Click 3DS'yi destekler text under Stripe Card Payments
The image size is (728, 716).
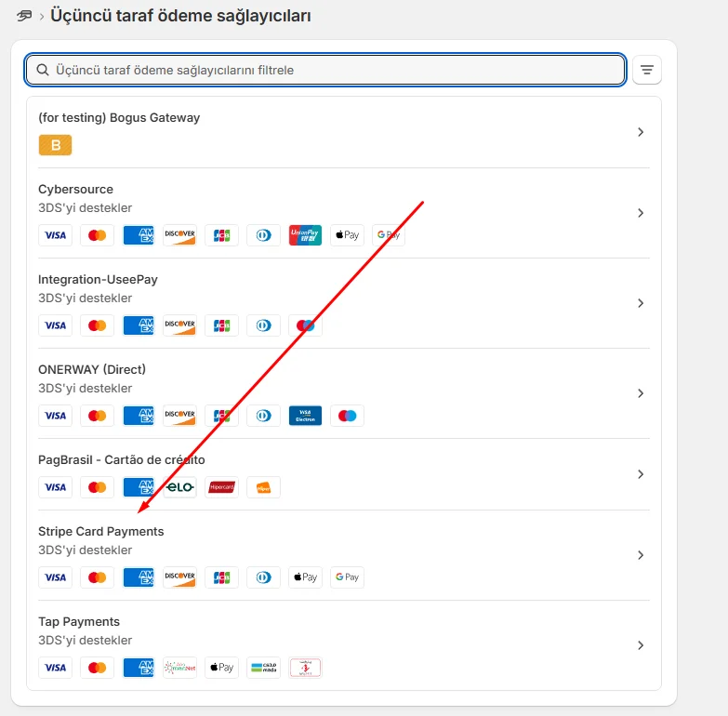pyautogui.click(x=85, y=550)
